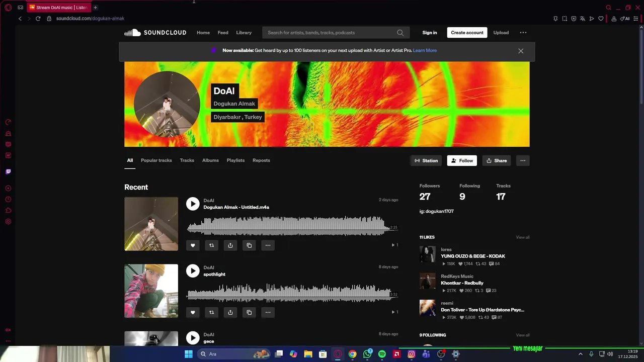
Task: Switch to the Playlists tab
Action: pyautogui.click(x=235, y=160)
